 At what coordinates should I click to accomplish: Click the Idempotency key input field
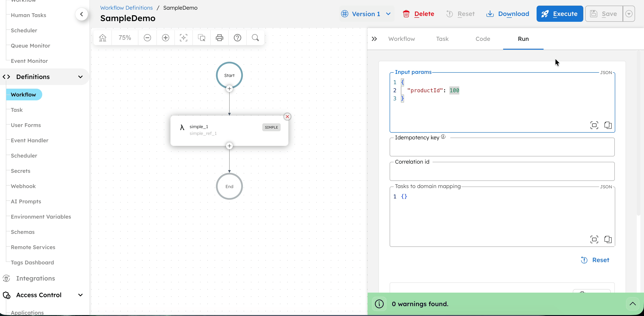(502, 147)
